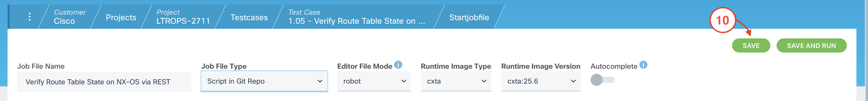Select the Test Case 1.05 breadcrumb
Viewport: 868px width, 101px height.
[356, 17]
